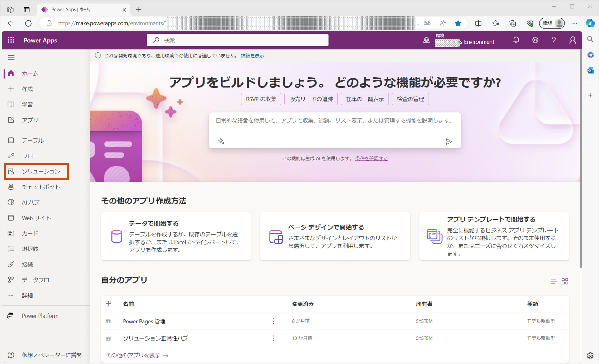Screen dimensions: 599x364
Task: Open Power Apps settings gear
Action: tap(535, 40)
